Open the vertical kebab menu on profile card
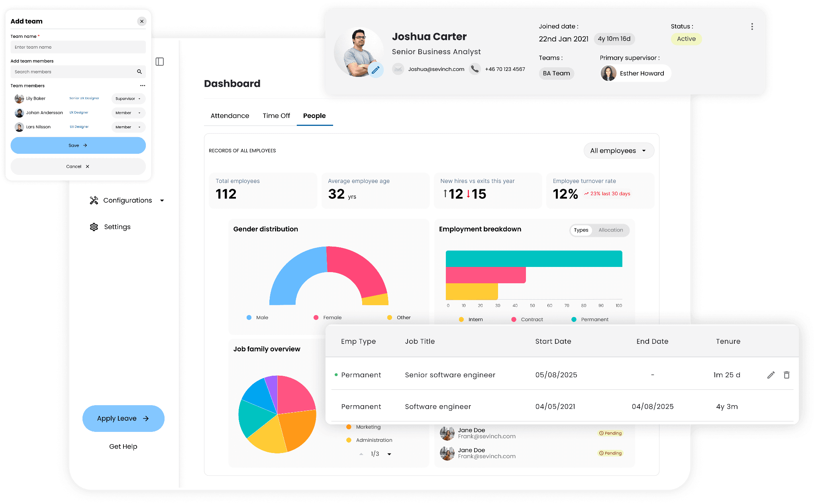This screenshot has height=504, width=816. point(752,27)
